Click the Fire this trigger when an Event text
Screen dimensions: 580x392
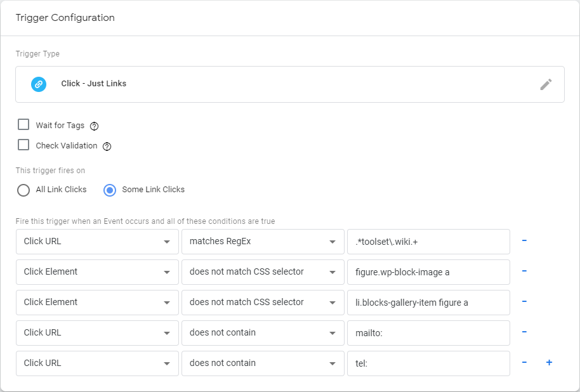click(x=145, y=221)
